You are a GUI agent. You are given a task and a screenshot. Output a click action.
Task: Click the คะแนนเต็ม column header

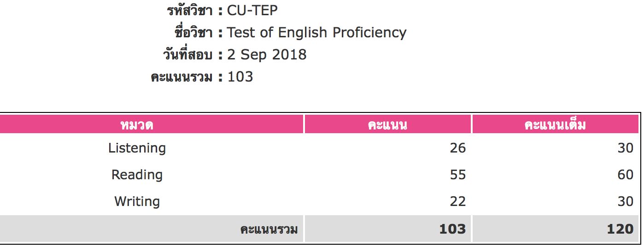coord(555,124)
